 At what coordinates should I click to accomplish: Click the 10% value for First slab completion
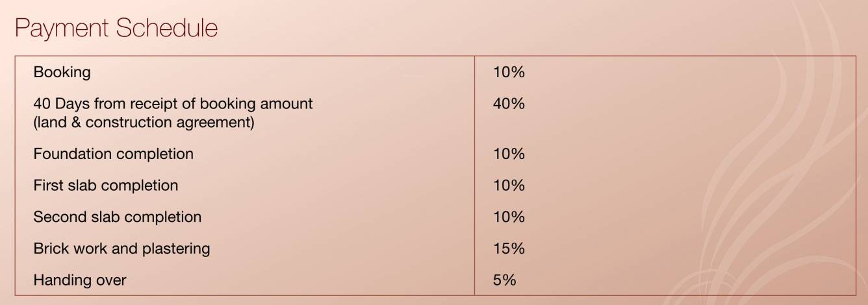(509, 186)
